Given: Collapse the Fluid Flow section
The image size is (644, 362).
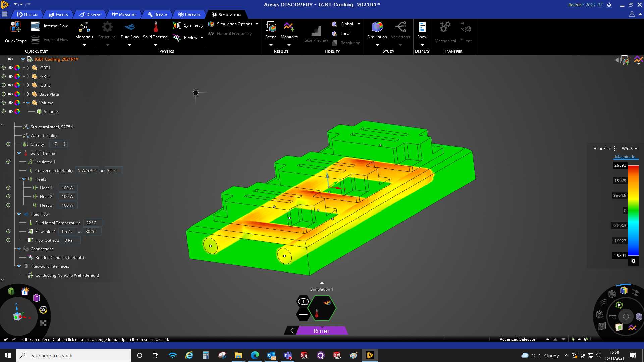Looking at the screenshot, I should [19, 214].
